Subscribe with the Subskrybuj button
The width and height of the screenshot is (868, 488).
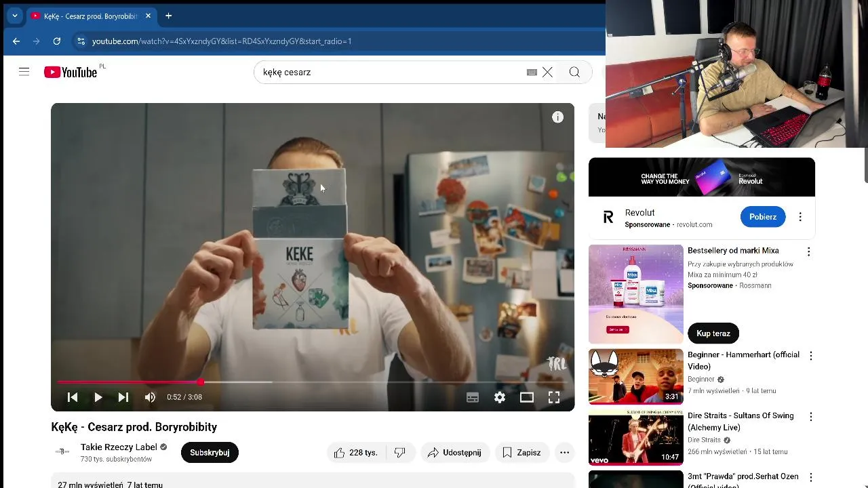point(210,453)
